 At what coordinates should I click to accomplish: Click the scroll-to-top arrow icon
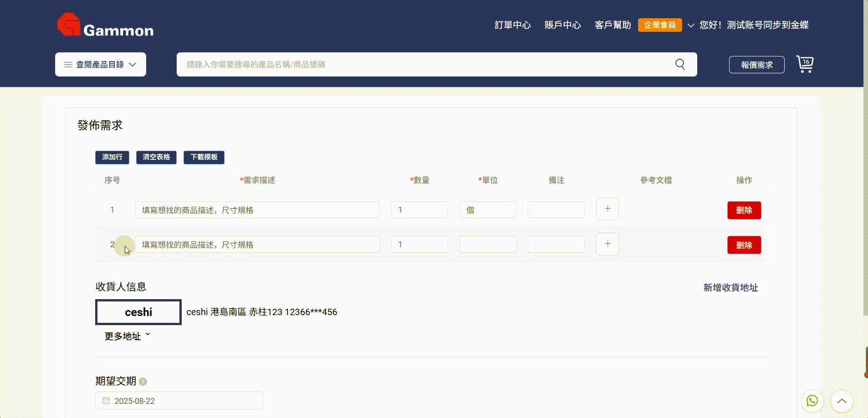pyautogui.click(x=842, y=401)
